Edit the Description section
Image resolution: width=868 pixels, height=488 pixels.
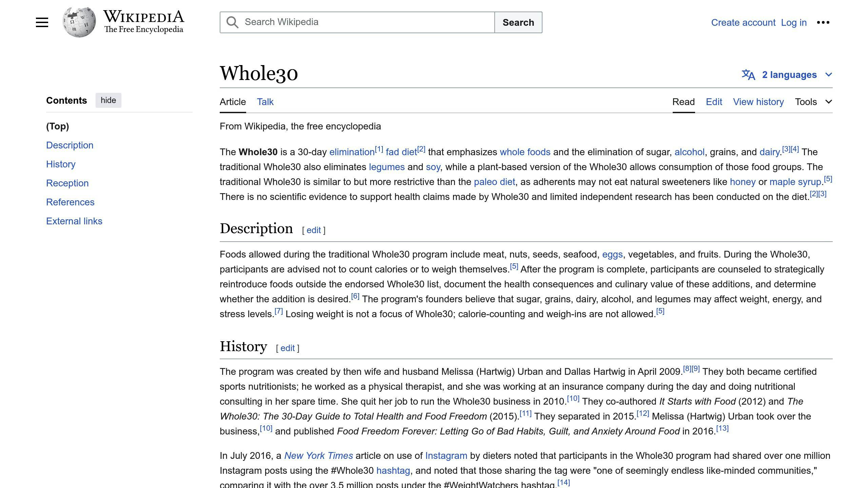[x=314, y=230]
